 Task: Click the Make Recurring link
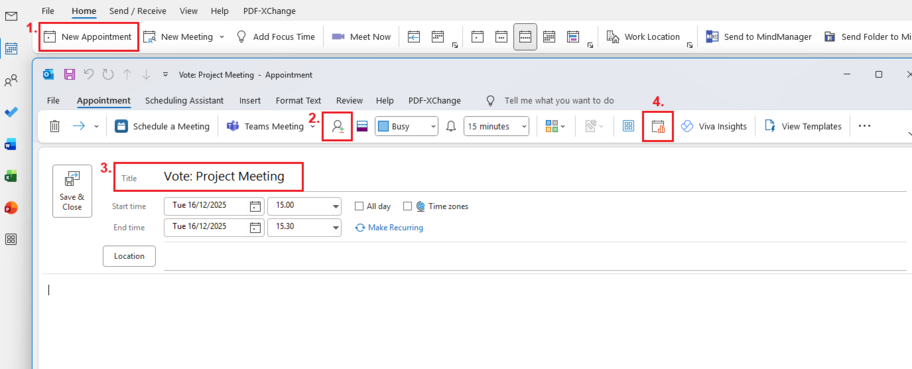coord(389,228)
